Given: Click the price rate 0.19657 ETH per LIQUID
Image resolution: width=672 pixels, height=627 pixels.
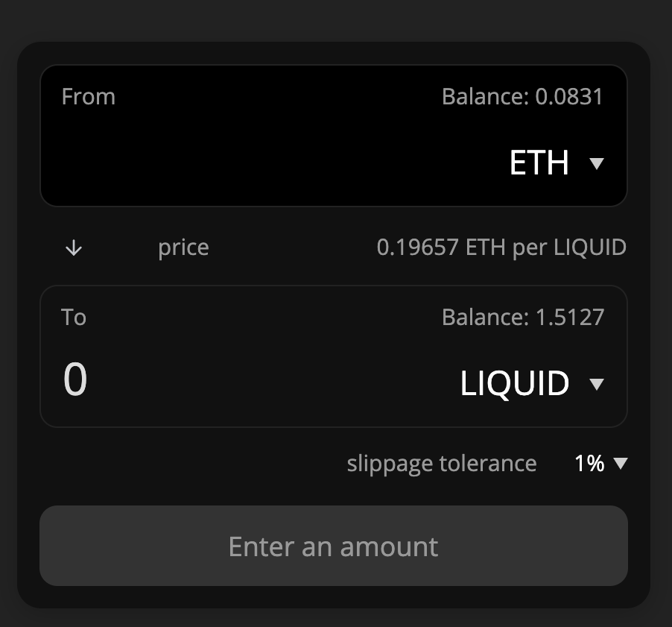Looking at the screenshot, I should [501, 248].
